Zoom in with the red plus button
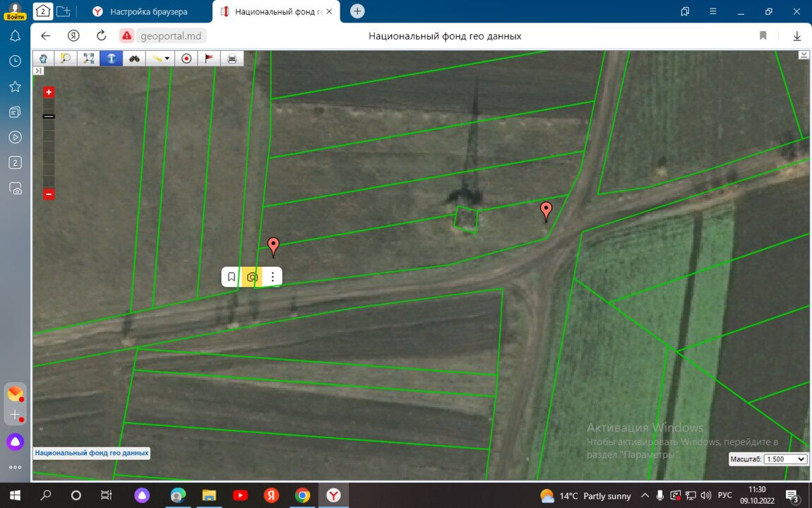Screen dimensions: 812x508 point(49,92)
